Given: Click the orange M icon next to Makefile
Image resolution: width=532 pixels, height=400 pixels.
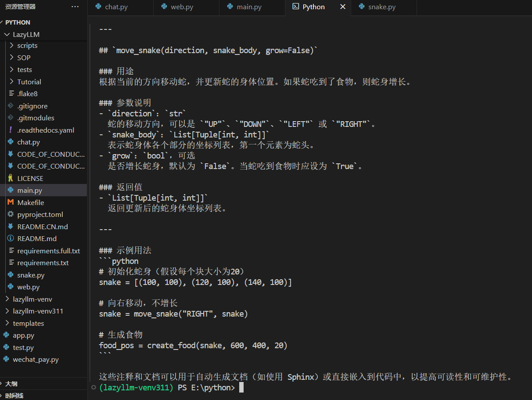Looking at the screenshot, I should (x=11, y=202).
